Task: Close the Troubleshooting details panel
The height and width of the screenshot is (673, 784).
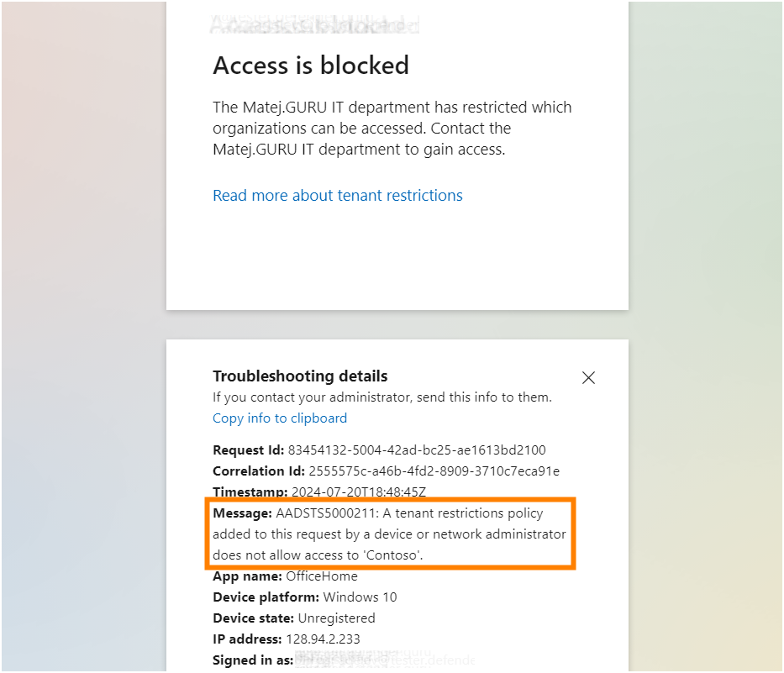Action: (x=588, y=377)
